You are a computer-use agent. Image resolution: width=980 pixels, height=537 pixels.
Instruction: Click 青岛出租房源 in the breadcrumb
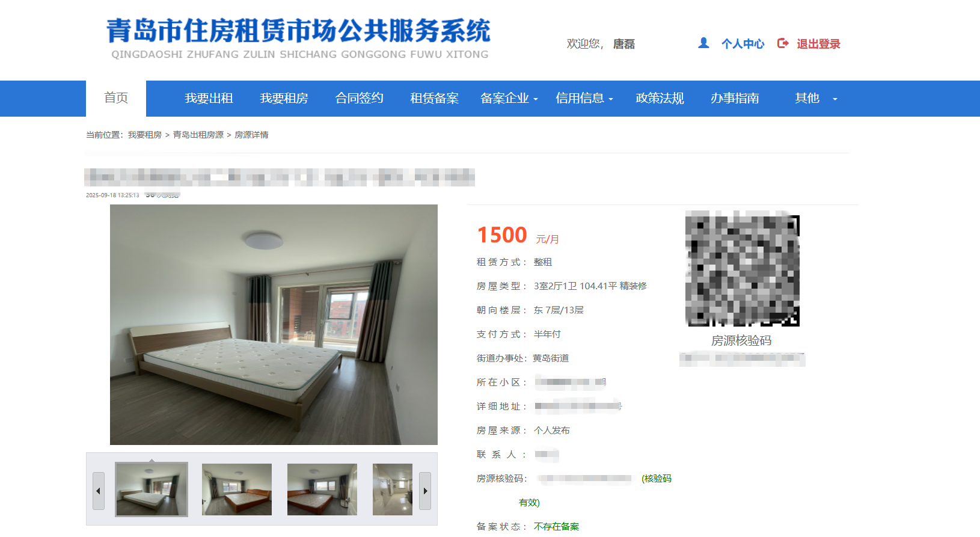[198, 135]
